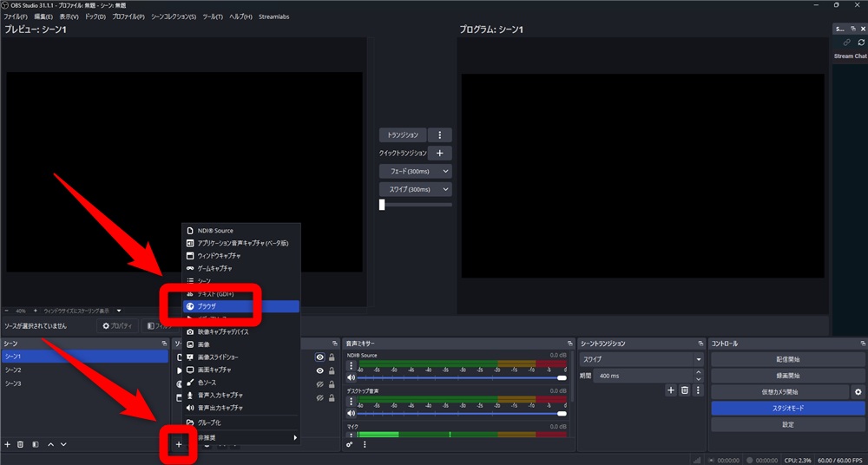
Task: Zoom in preview with the plus beside 40%
Action: 36,311
